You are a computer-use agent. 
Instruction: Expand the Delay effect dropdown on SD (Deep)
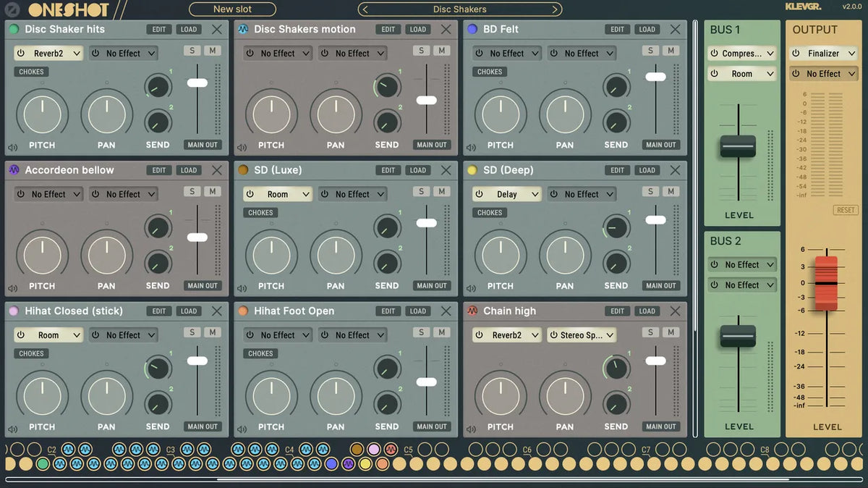tap(514, 194)
